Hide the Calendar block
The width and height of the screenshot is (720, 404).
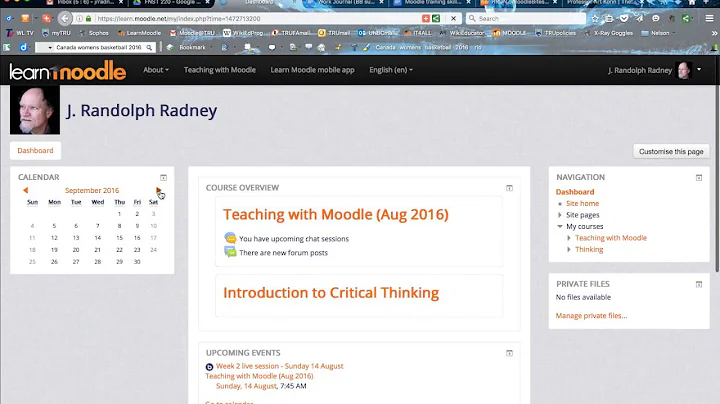pyautogui.click(x=163, y=178)
